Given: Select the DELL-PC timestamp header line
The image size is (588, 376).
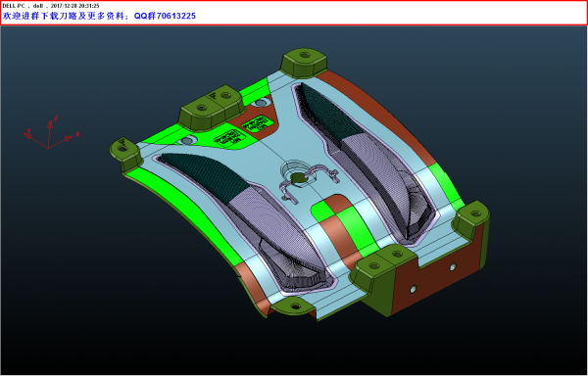Looking at the screenshot, I should tap(51, 6).
